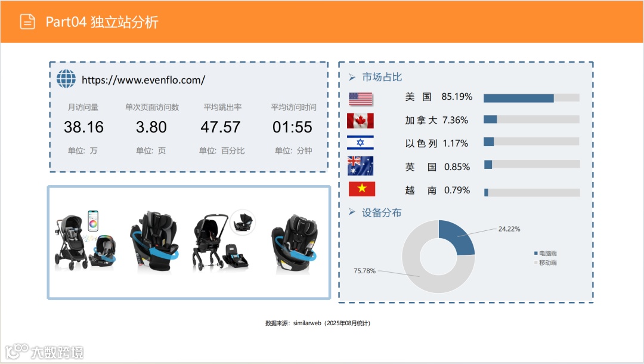Screen dimensions: 644x364
Task: Click the Part04 独立站分析 title
Action: click(102, 21)
